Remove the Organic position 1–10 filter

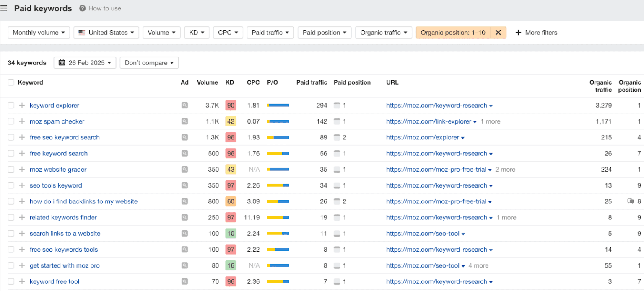[x=498, y=33]
